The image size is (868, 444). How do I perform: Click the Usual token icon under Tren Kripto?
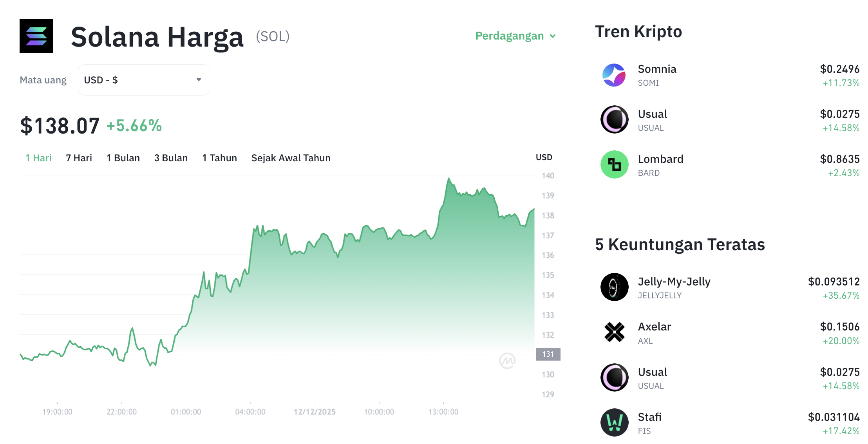tap(614, 120)
